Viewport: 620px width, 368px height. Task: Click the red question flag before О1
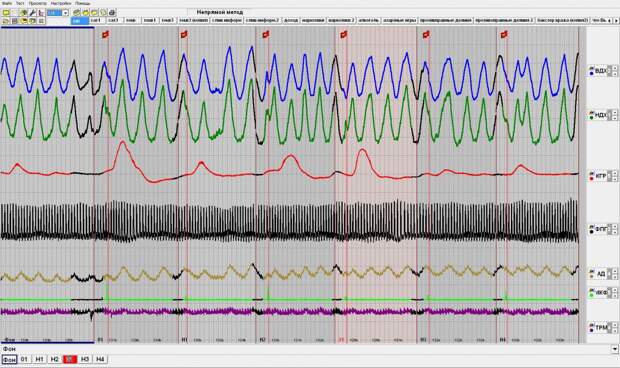click(x=105, y=35)
